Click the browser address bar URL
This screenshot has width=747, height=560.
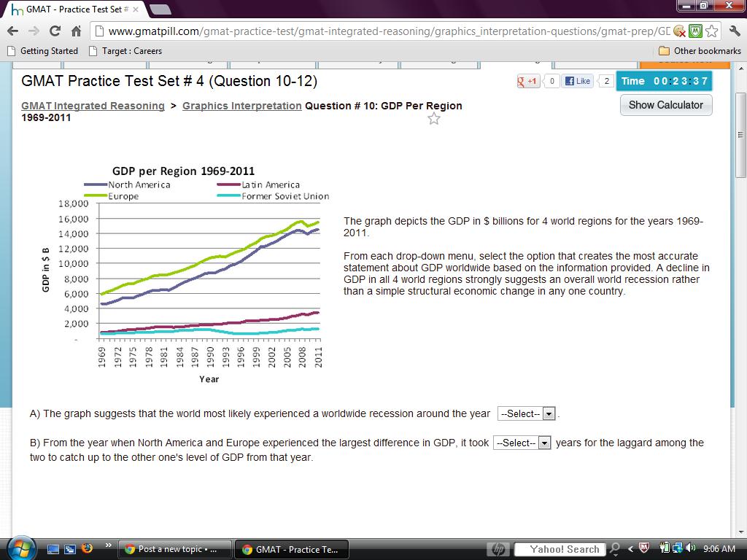click(387, 31)
